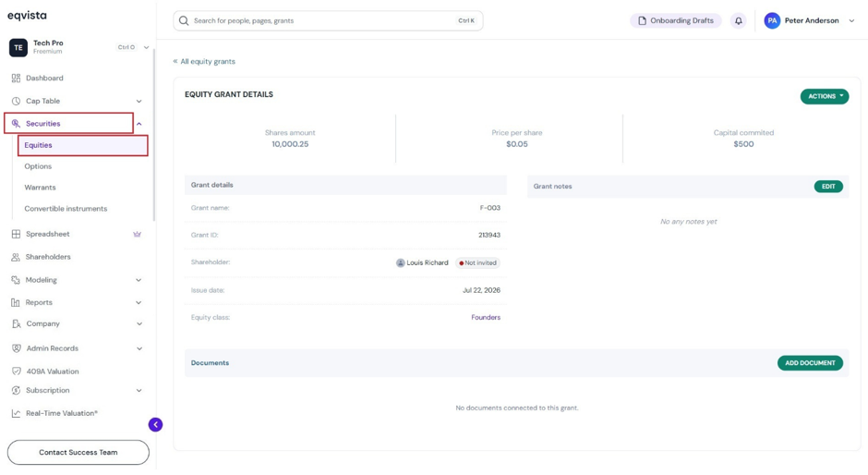Click the Admin Records shield icon
This screenshot has width=868, height=475.
click(x=16, y=348)
